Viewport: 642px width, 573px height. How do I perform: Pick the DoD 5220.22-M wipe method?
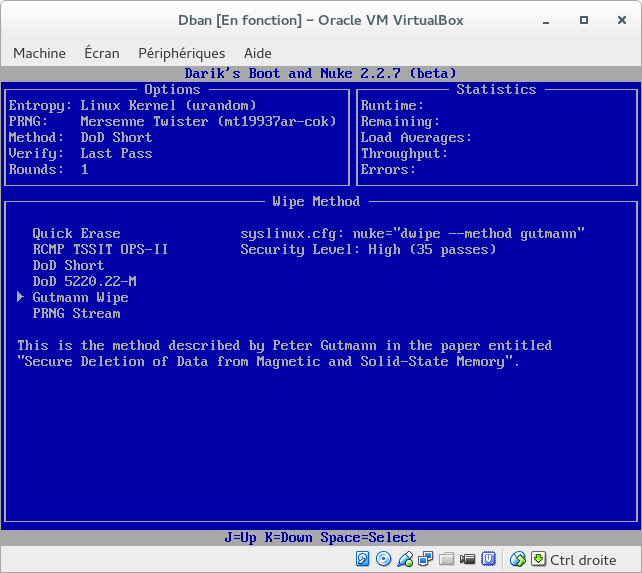click(84, 281)
